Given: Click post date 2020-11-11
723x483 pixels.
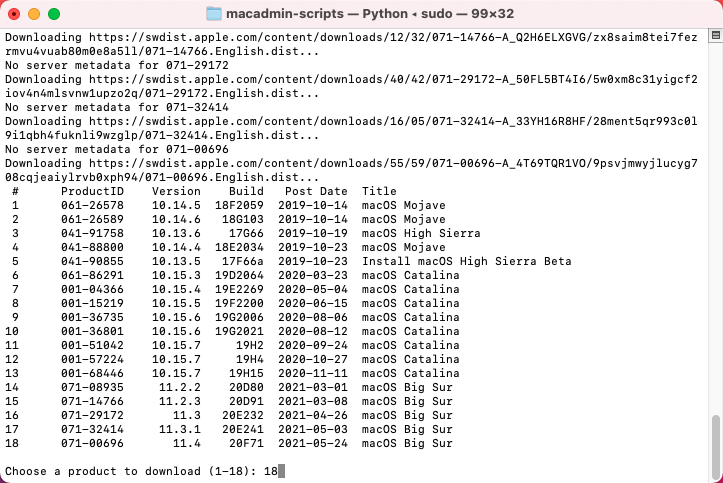Looking at the screenshot, I should click(313, 373).
